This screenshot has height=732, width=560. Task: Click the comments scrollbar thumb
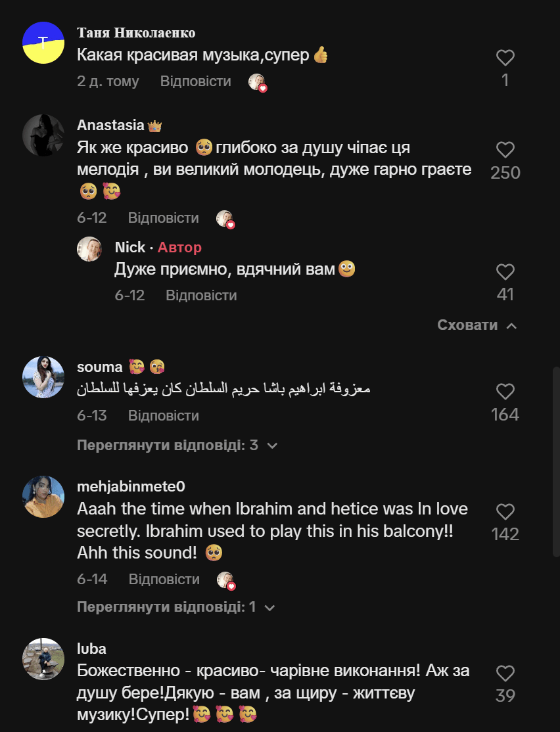point(556,460)
